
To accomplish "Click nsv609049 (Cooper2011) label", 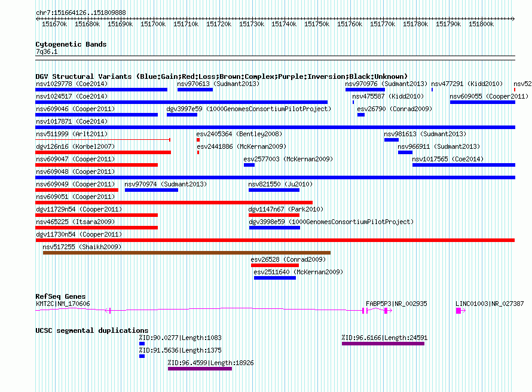I will pos(75,184).
